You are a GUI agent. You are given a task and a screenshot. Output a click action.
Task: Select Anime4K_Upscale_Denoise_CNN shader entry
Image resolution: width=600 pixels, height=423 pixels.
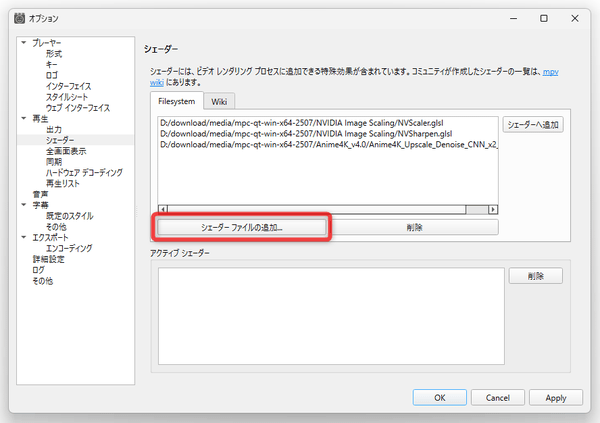click(328, 144)
